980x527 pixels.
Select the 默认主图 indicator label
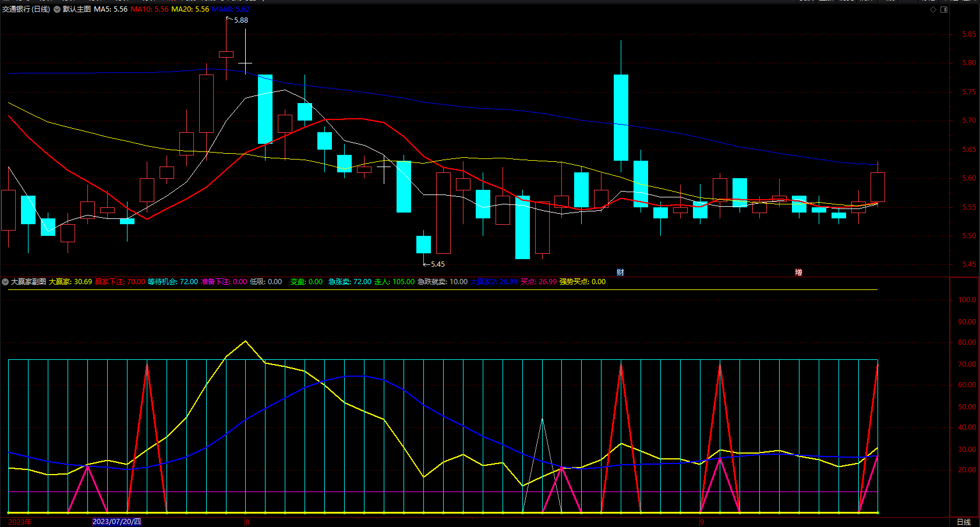click(77, 9)
